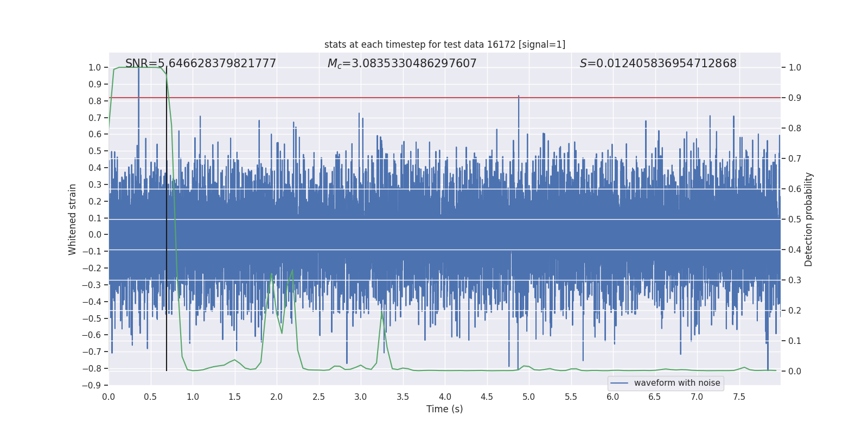Click the plot title text
The width and height of the screenshot is (868, 434).
pyautogui.click(x=444, y=44)
